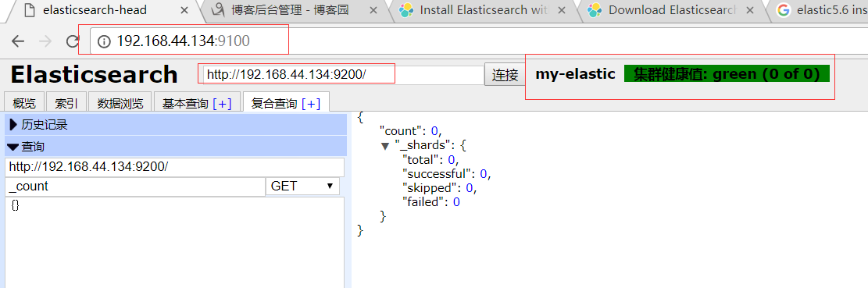The height and width of the screenshot is (288, 868).
Task: Add a new 基本查询 tab with [+]
Action: (222, 103)
